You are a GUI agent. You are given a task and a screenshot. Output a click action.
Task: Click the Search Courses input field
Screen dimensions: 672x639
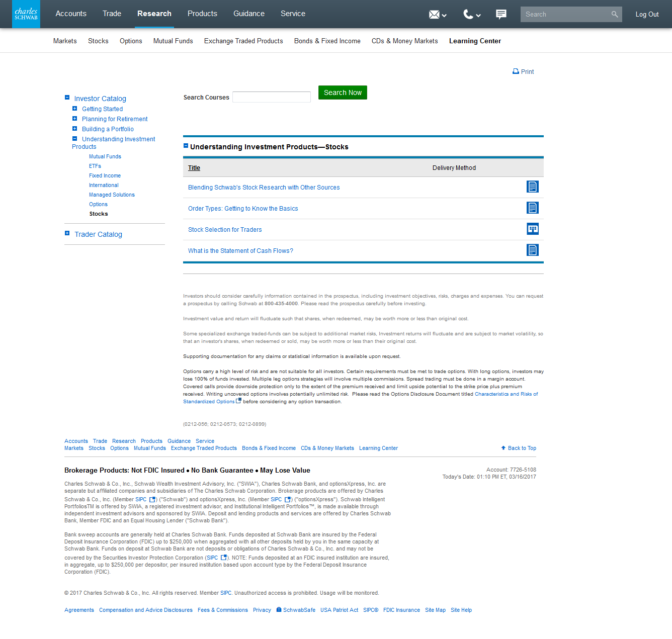(272, 97)
